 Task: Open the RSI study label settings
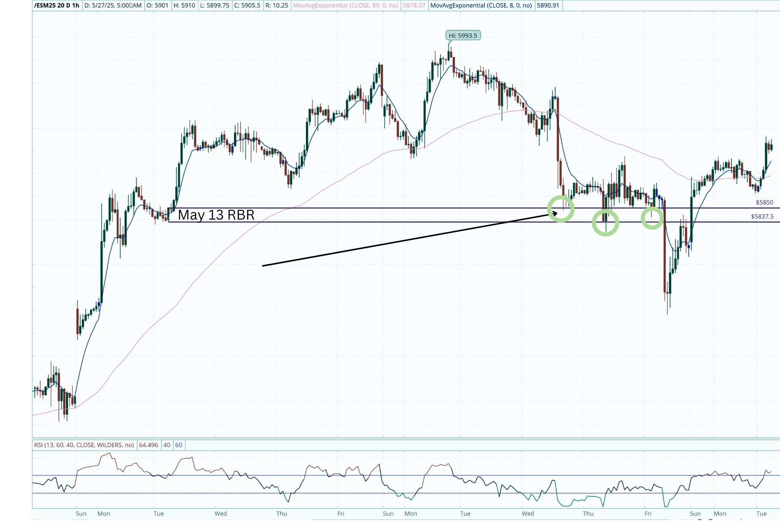point(84,445)
